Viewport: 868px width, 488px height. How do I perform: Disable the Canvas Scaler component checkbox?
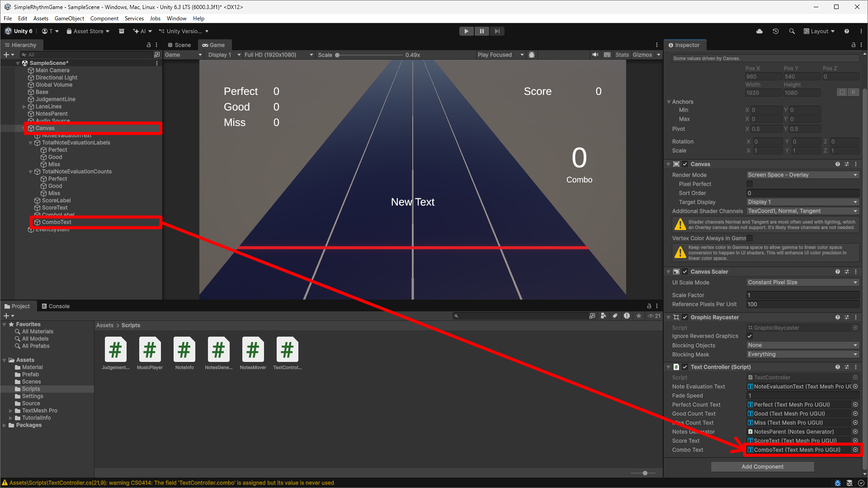pos(685,272)
